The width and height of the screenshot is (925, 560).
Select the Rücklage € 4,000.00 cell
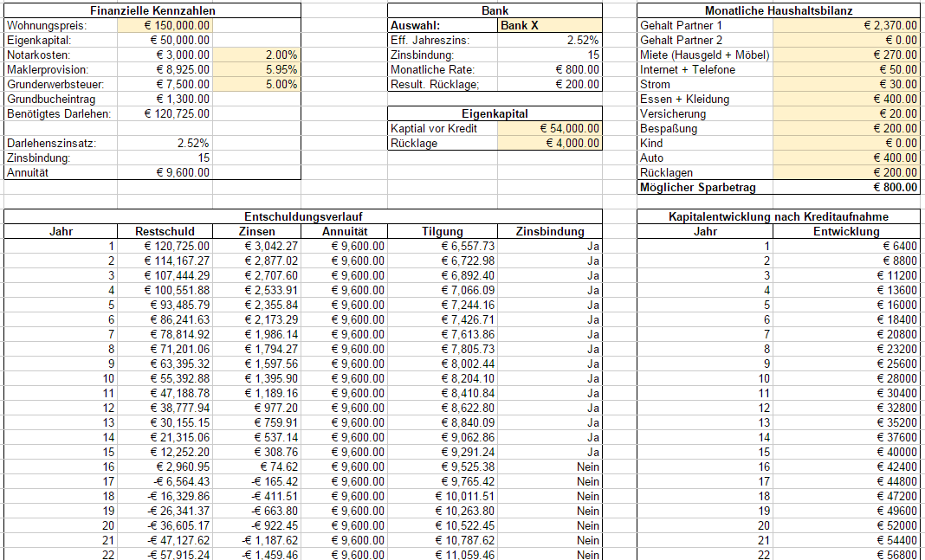click(x=549, y=144)
